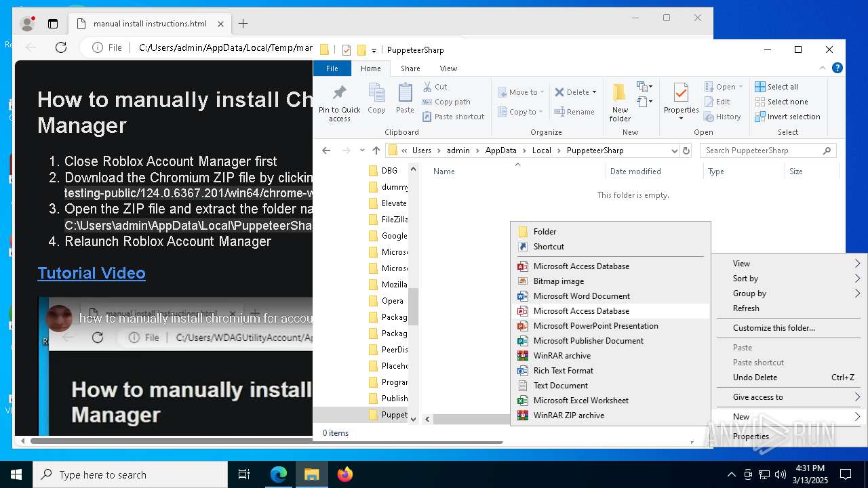Refresh the address bar location
The height and width of the screenshot is (488, 868).
coord(686,150)
